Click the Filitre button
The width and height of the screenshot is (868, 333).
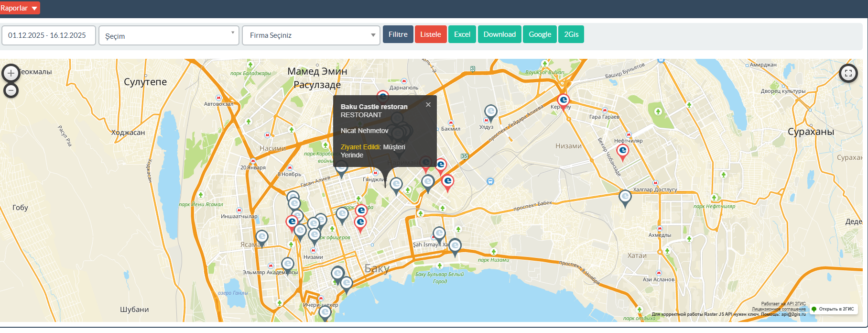(398, 34)
